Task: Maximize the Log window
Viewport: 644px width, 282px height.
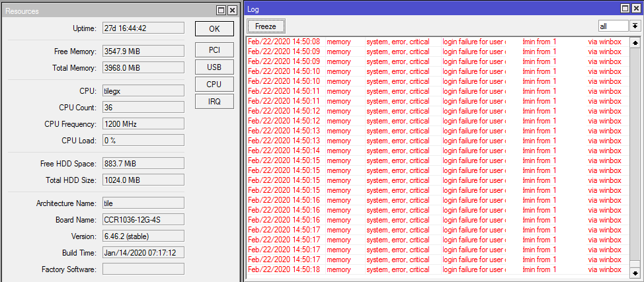Action: 625,8
